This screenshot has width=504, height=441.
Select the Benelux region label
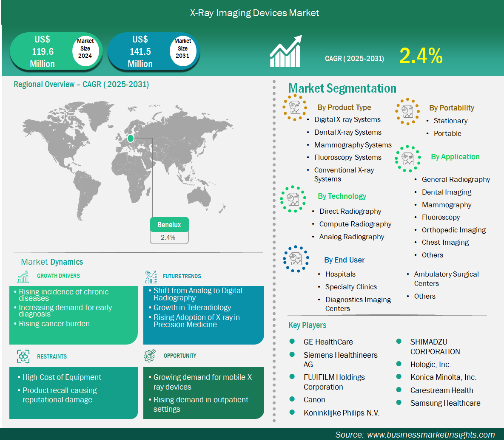169,225
